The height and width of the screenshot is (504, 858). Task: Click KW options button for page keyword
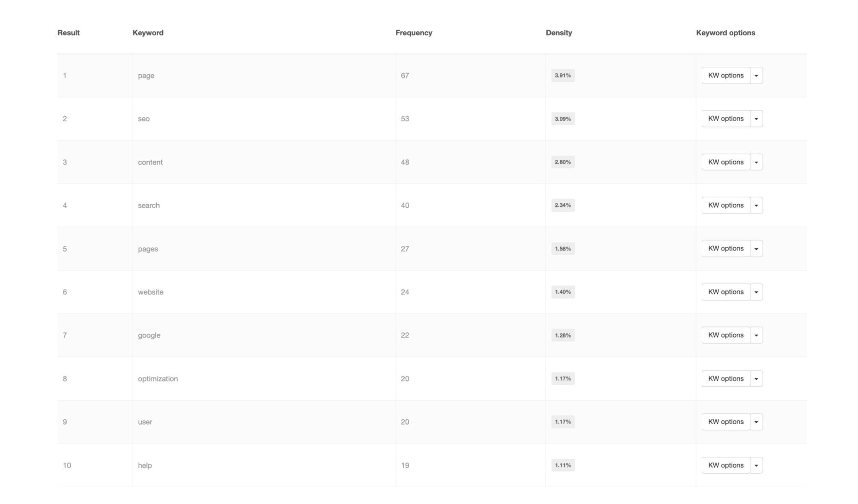click(726, 75)
